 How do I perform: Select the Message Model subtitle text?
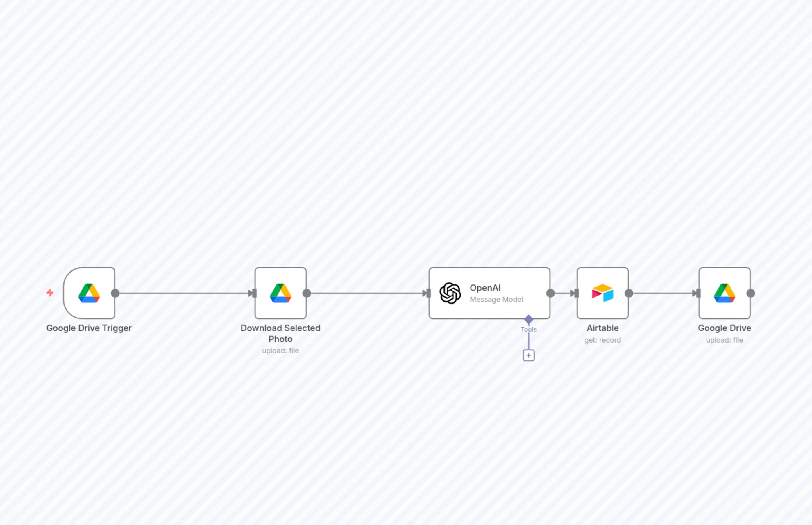pos(497,299)
